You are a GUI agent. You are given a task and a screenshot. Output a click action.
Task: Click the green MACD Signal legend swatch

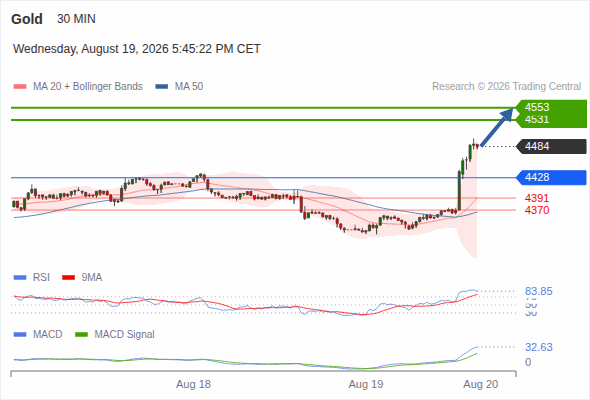(82, 335)
